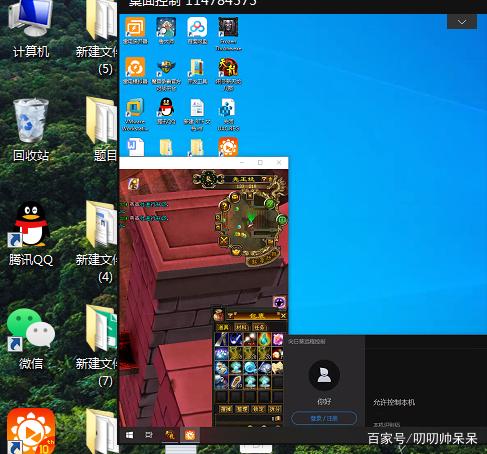Switch to Sunlogin on remote taskbar
Image resolution: width=487 pixels, height=454 pixels.
(x=190, y=435)
